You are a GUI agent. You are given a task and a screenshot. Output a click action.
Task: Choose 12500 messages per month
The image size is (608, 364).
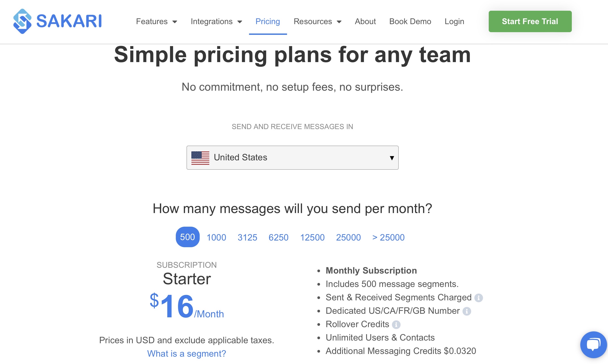point(312,237)
